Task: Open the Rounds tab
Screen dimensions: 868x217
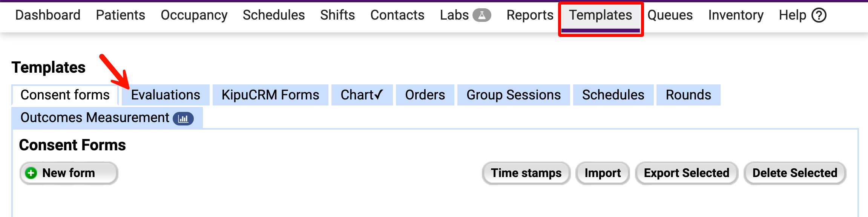Action: [688, 95]
